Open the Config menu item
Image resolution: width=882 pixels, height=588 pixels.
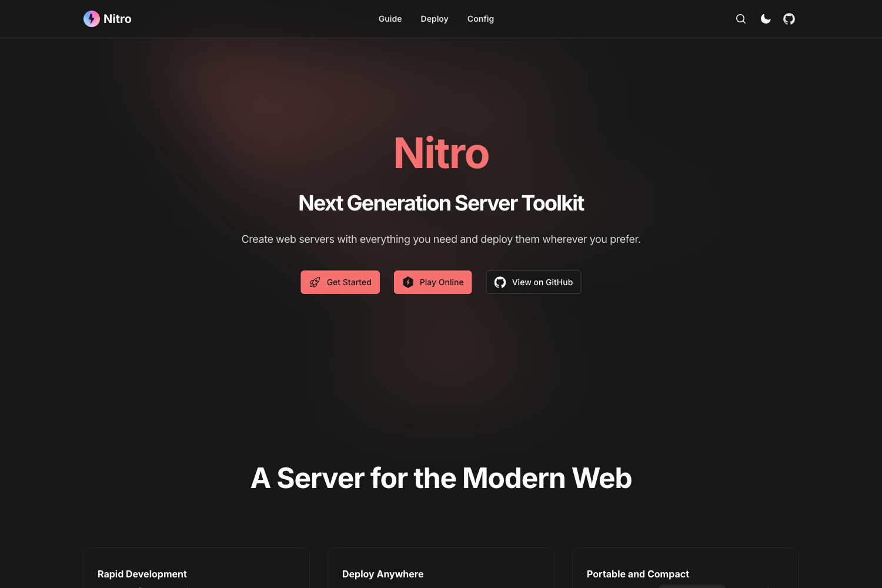[x=480, y=18]
